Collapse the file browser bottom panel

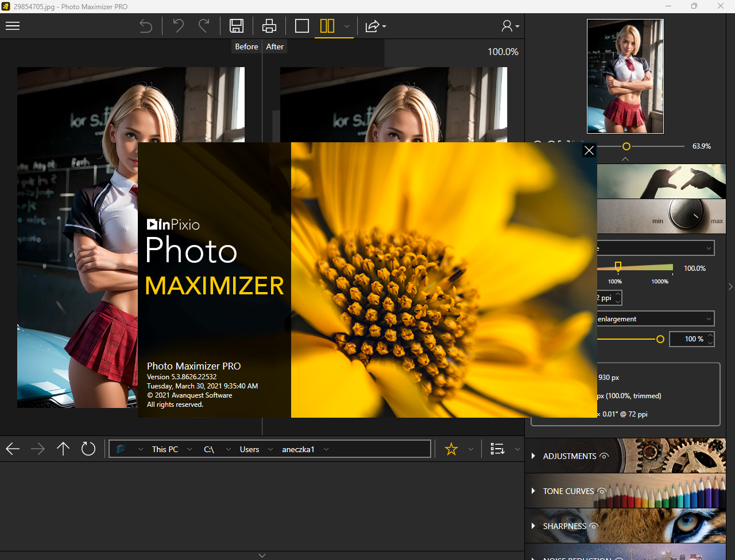(x=262, y=555)
